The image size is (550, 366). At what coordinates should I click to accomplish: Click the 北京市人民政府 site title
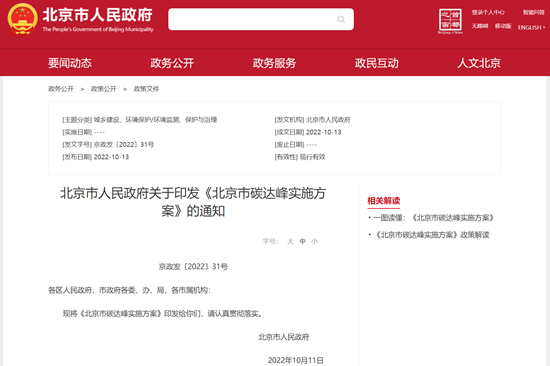pyautogui.click(x=98, y=15)
